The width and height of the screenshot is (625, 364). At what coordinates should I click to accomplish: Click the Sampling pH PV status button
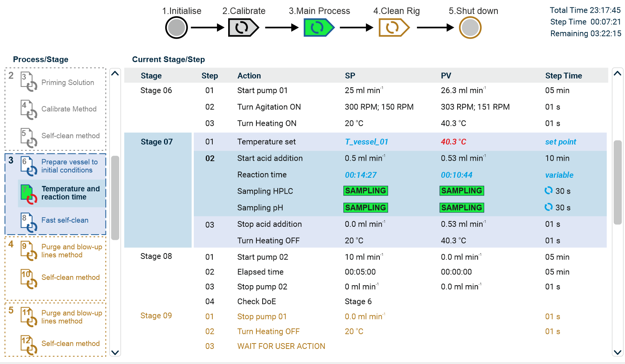click(x=461, y=208)
